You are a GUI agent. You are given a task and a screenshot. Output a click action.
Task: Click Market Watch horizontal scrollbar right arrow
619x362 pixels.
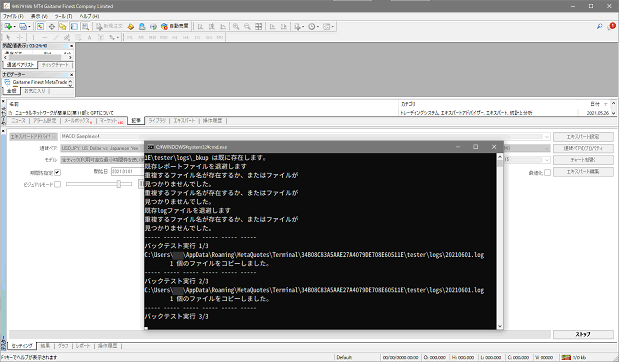(x=70, y=58)
